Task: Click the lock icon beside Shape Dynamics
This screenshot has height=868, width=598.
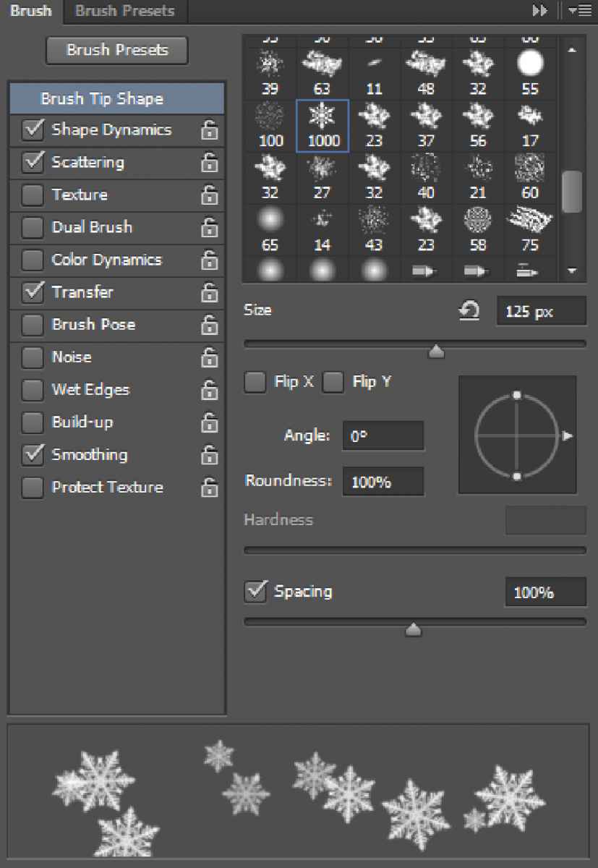Action: tap(209, 130)
